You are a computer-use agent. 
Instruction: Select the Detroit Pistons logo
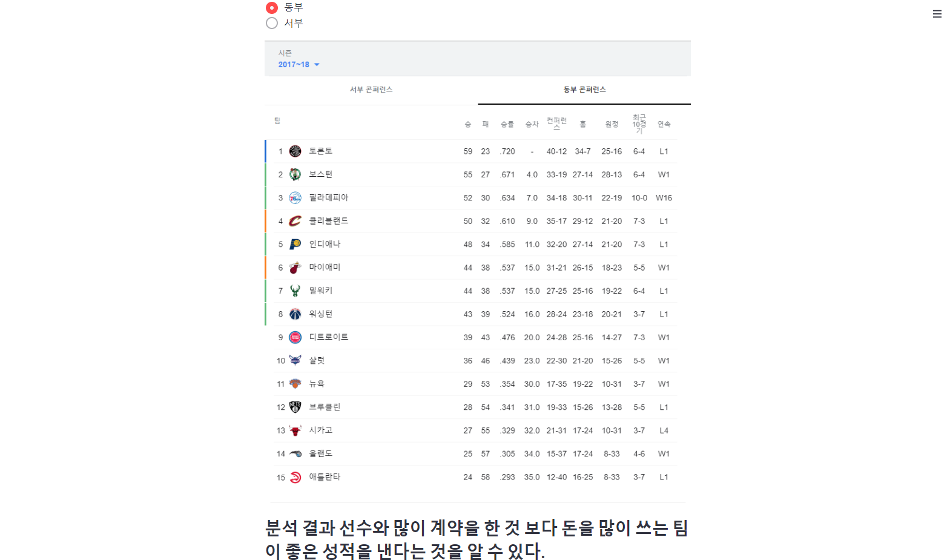(295, 337)
